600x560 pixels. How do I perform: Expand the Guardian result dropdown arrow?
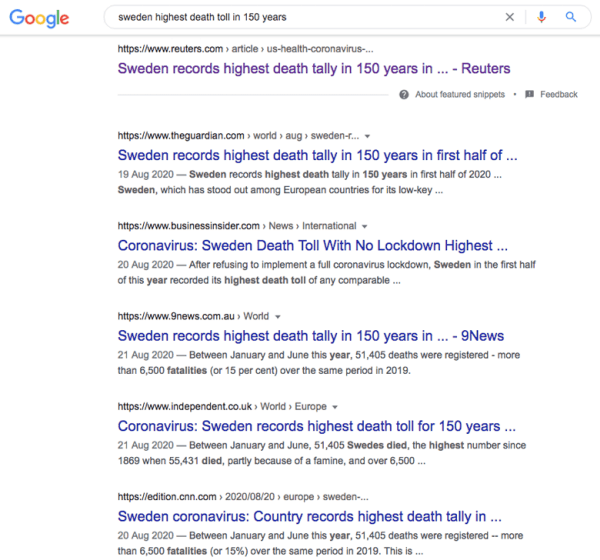point(367,136)
